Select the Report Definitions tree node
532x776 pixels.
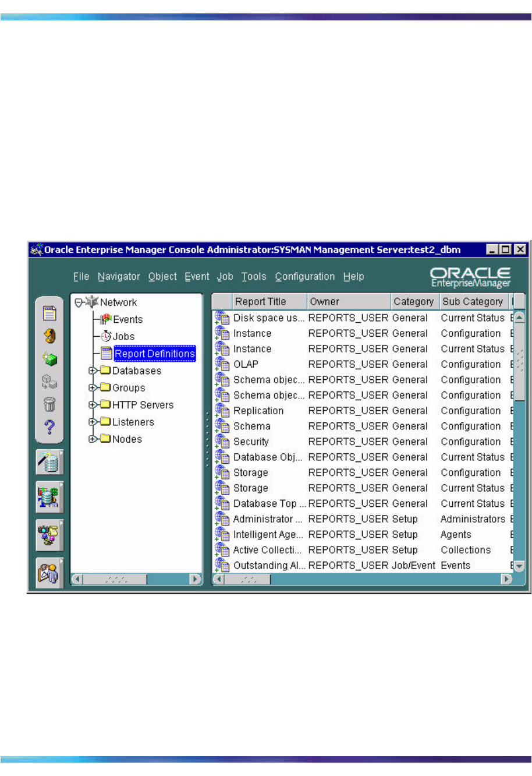pos(155,354)
